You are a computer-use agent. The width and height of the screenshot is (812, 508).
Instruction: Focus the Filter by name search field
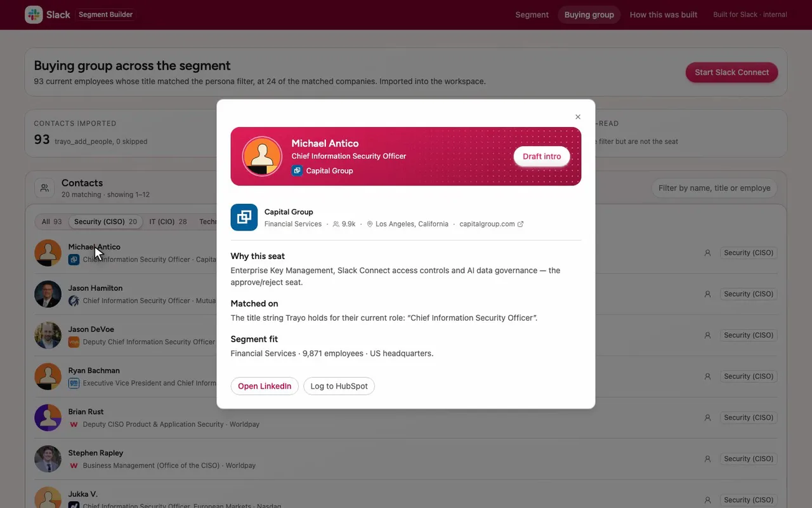coord(714,188)
